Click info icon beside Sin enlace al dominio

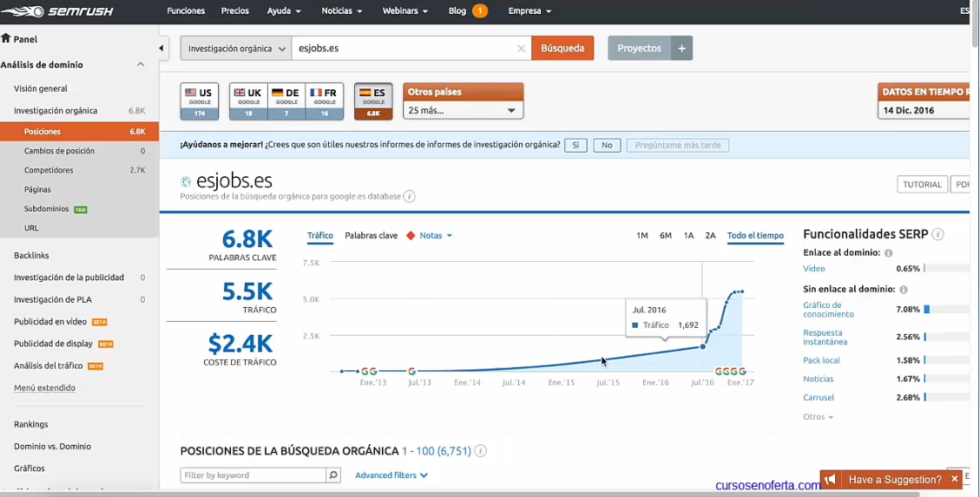(903, 289)
